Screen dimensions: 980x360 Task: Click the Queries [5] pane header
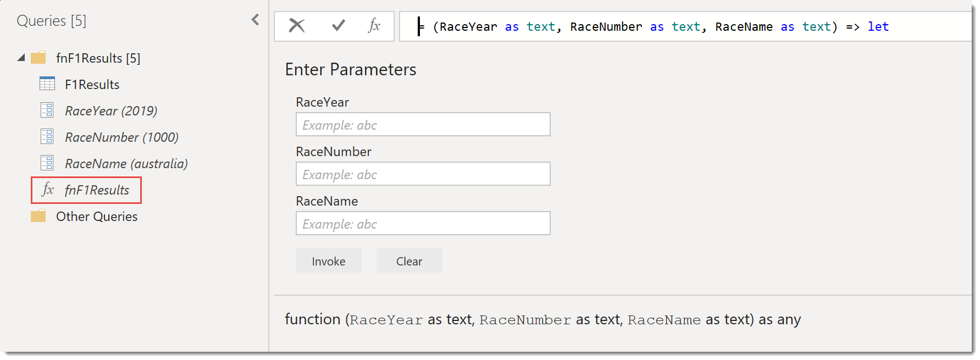[52, 21]
